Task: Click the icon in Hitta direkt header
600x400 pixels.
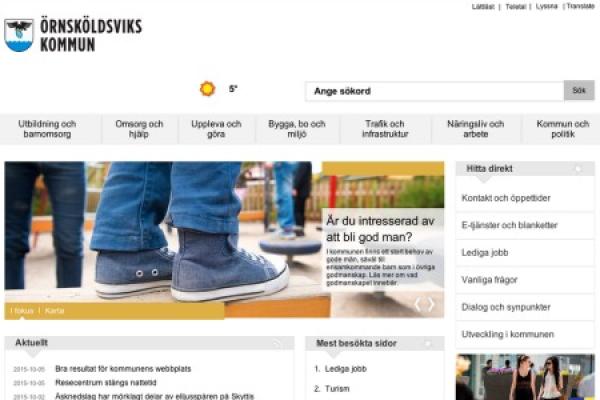Action: pyautogui.click(x=577, y=170)
